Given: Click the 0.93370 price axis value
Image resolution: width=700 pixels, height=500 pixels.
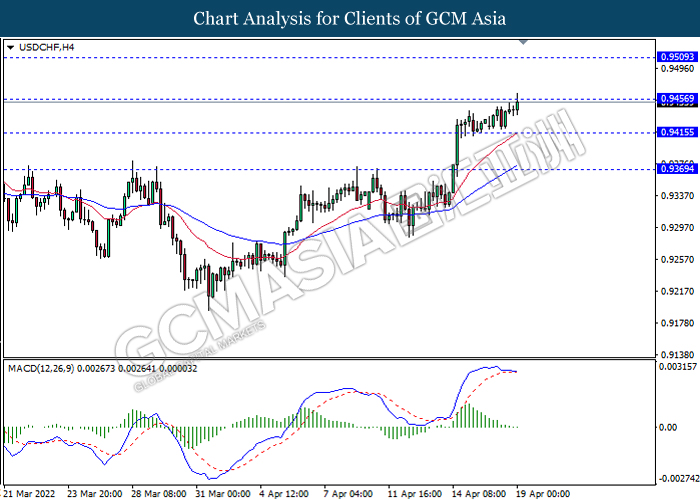Looking at the screenshot, I should coord(678,196).
